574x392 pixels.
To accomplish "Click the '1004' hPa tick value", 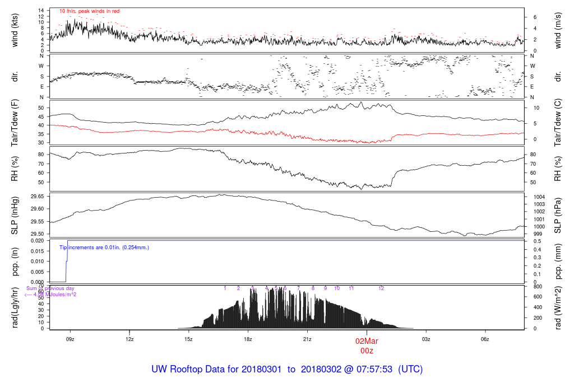I will coord(539,197).
